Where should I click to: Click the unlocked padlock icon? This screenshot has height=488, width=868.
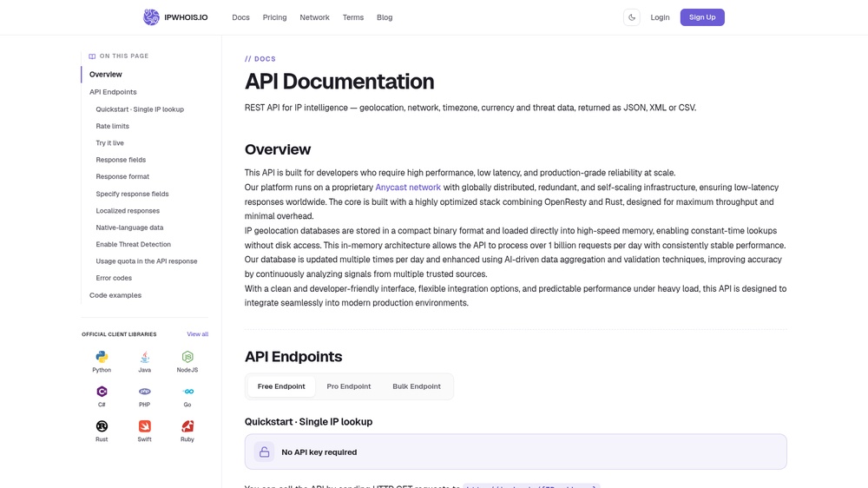264,452
